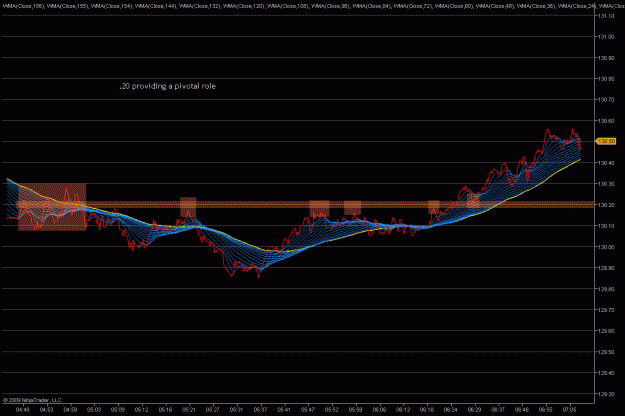Click the '.20 providing a pivotal role' annotation
The height and width of the screenshot is (416, 625).
167,86
